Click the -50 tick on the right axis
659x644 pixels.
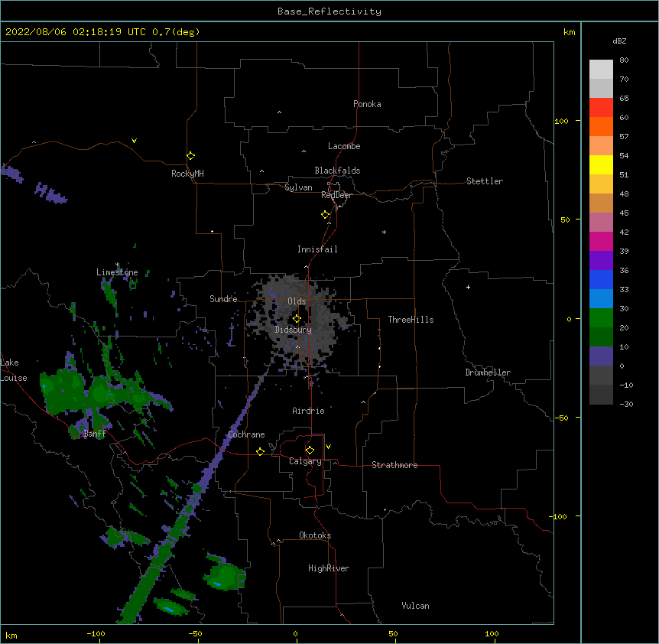coord(561,418)
